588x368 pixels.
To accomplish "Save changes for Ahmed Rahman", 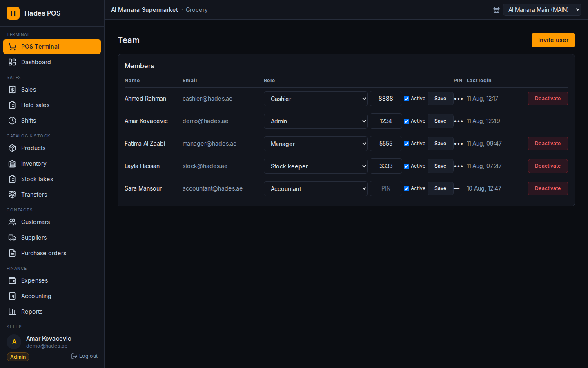I will click(x=440, y=99).
